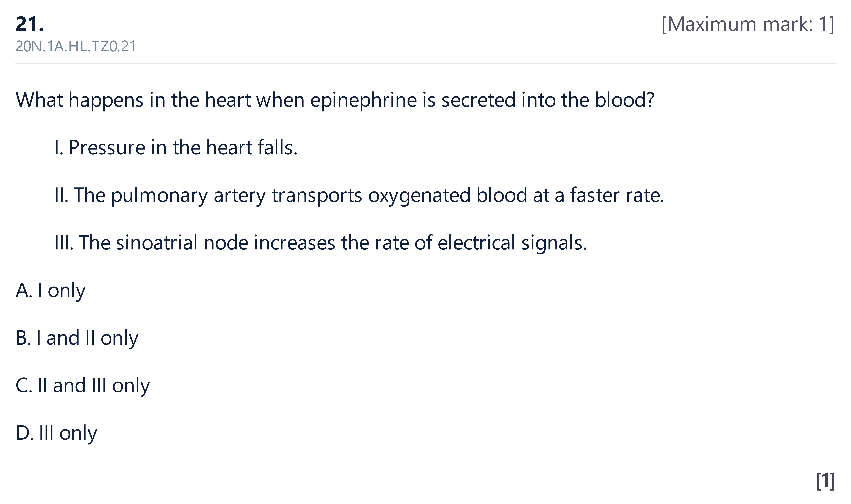Click the word sinoatrial in statement III
The height and width of the screenshot is (504, 851).
[x=157, y=243]
